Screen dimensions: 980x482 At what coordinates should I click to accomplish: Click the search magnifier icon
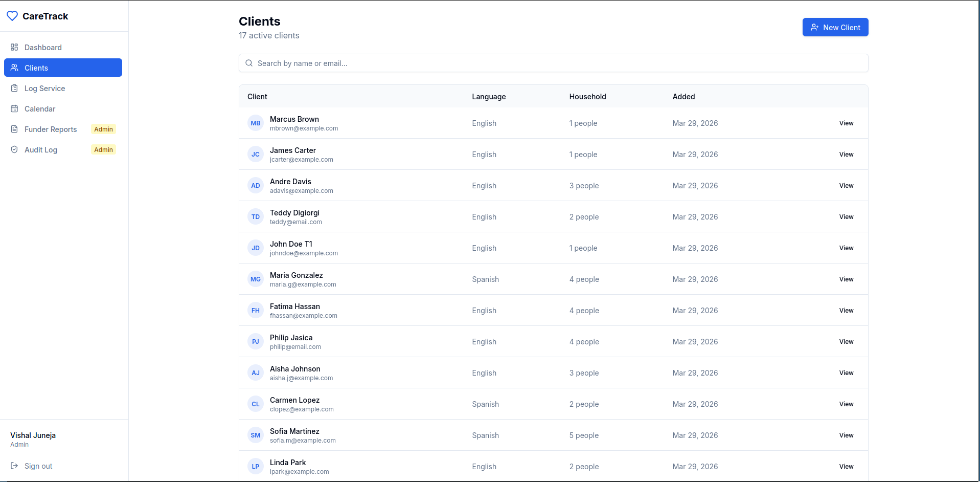249,63
